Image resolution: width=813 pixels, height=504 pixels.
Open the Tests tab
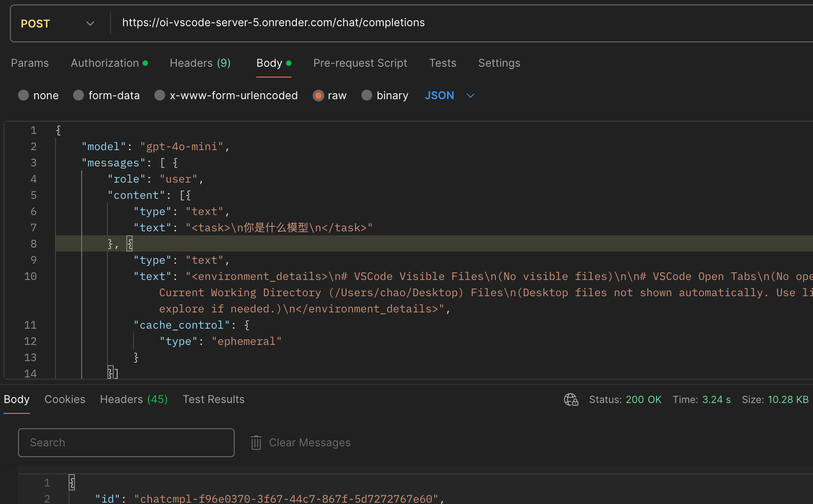point(443,63)
